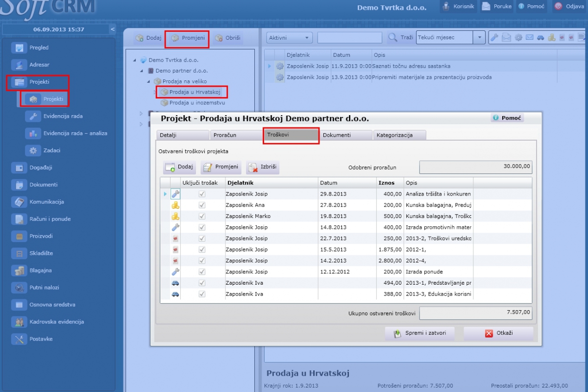Screen dimensions: 588x392
Task: Switch to the Proračun tab
Action: click(x=237, y=135)
